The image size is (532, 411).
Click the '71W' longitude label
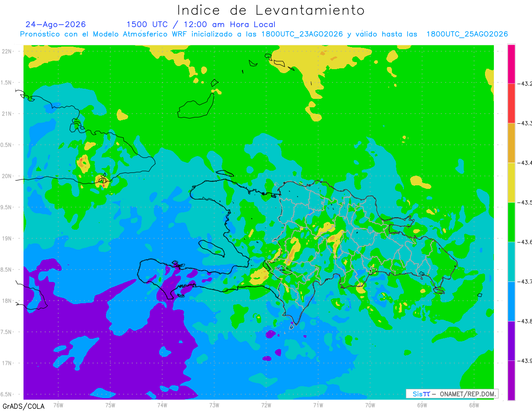[x=318, y=405]
